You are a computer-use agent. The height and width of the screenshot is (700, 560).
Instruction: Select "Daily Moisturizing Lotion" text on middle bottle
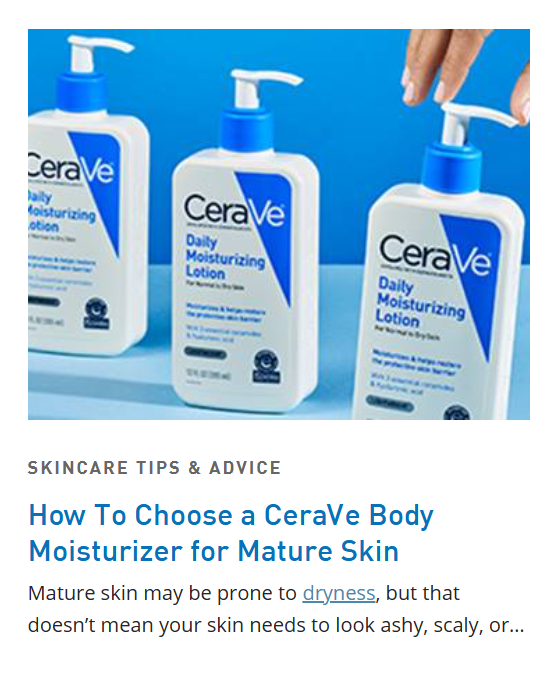click(x=225, y=257)
